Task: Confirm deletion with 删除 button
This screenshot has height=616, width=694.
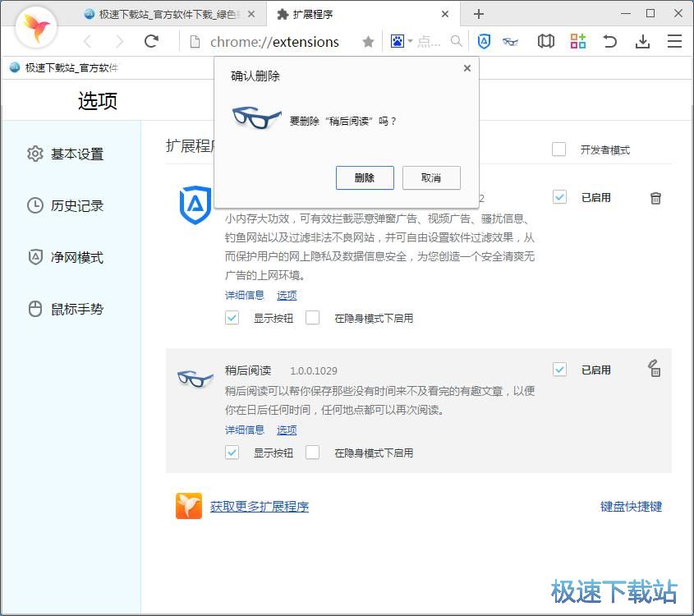Action: (x=365, y=177)
